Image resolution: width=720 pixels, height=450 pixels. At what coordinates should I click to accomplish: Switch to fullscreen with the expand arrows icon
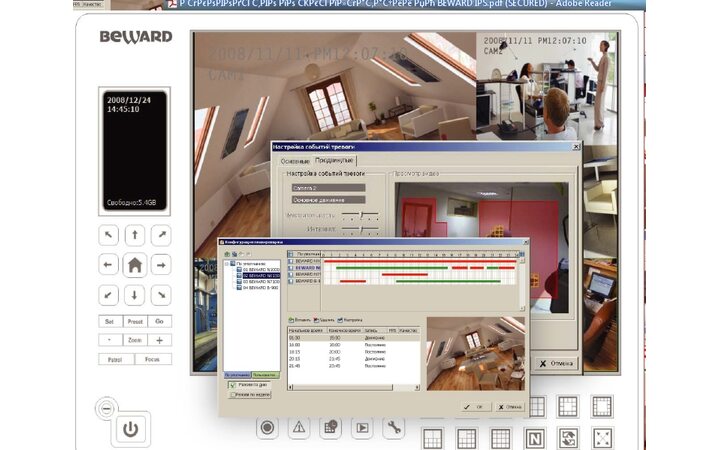(x=602, y=439)
